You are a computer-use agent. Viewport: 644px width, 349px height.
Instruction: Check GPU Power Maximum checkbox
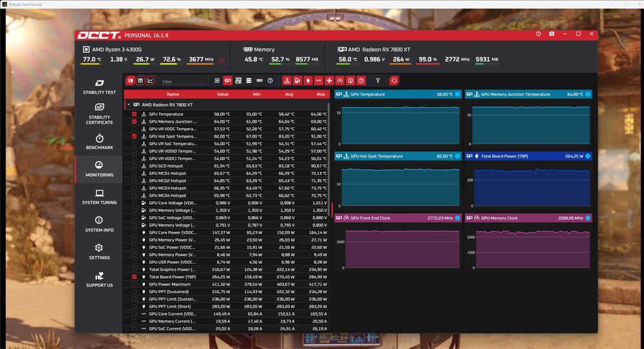[x=135, y=284]
